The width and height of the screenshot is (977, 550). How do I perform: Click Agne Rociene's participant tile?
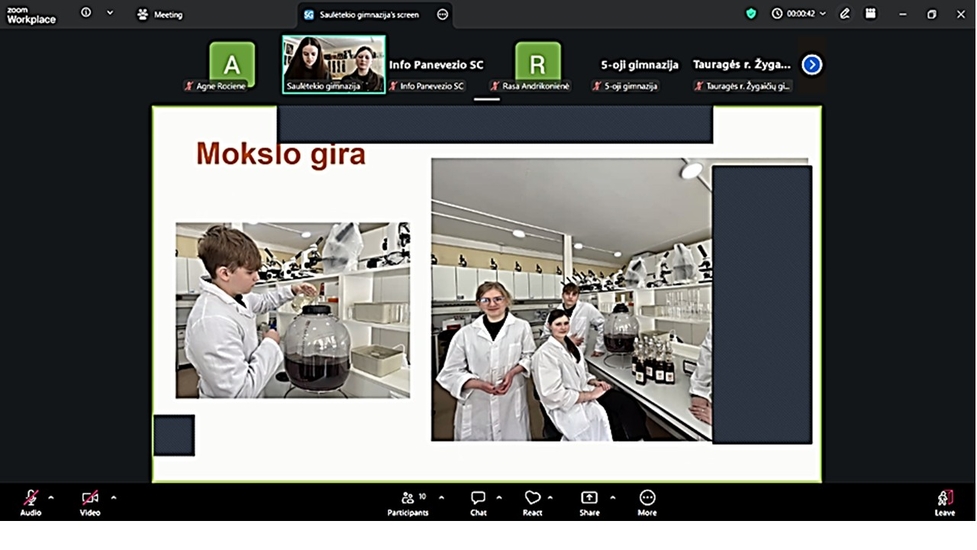click(232, 65)
